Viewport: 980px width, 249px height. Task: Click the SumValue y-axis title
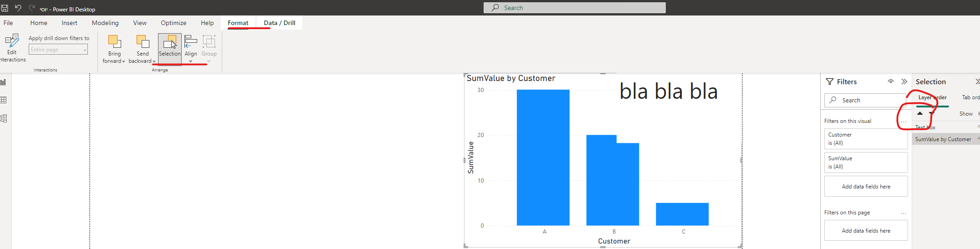[471, 158]
